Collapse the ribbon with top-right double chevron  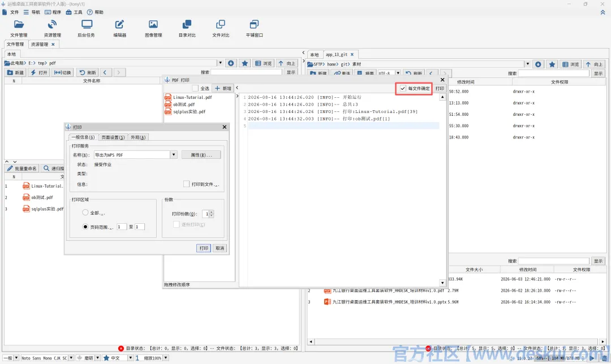point(603,12)
